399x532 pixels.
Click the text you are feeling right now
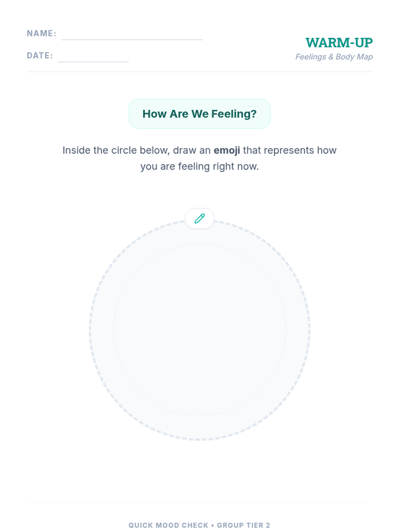point(199,166)
